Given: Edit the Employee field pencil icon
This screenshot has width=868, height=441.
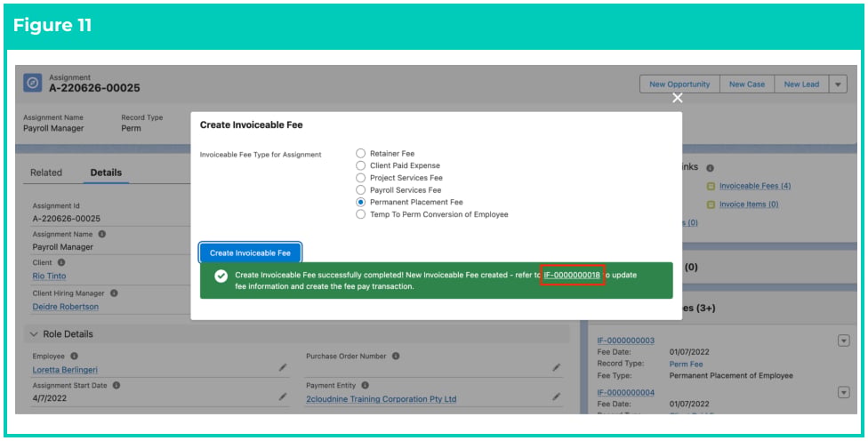Looking at the screenshot, I should coord(283,367).
